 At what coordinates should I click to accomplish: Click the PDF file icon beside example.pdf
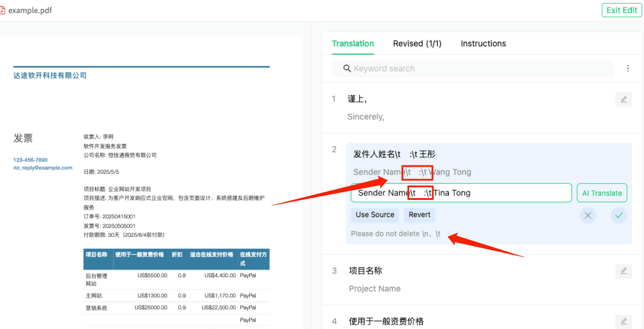(x=3, y=10)
